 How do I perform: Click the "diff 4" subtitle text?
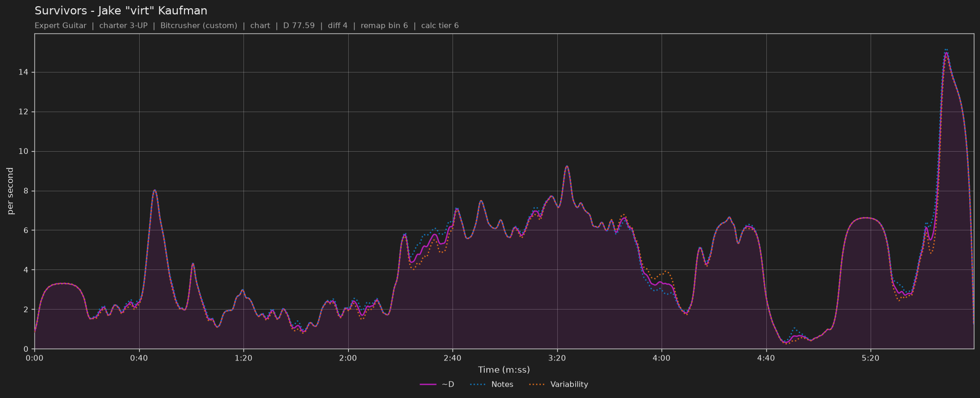pos(337,26)
